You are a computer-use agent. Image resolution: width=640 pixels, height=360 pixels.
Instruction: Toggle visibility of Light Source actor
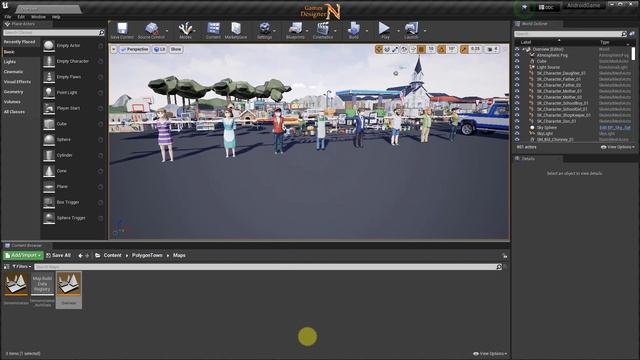point(517,67)
